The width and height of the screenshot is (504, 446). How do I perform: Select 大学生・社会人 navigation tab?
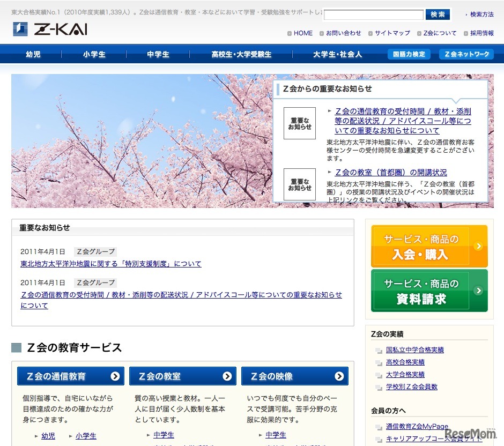(x=337, y=54)
